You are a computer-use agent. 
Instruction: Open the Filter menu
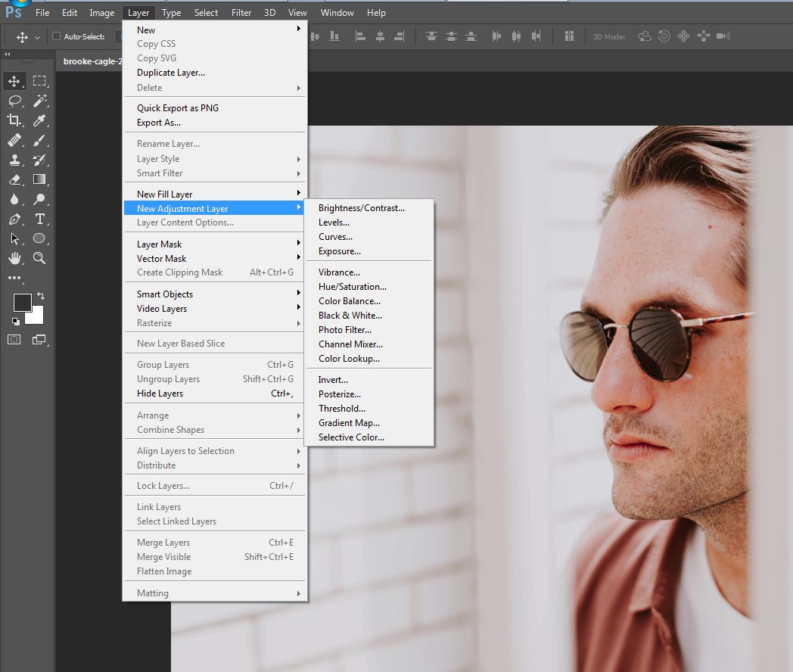(241, 12)
